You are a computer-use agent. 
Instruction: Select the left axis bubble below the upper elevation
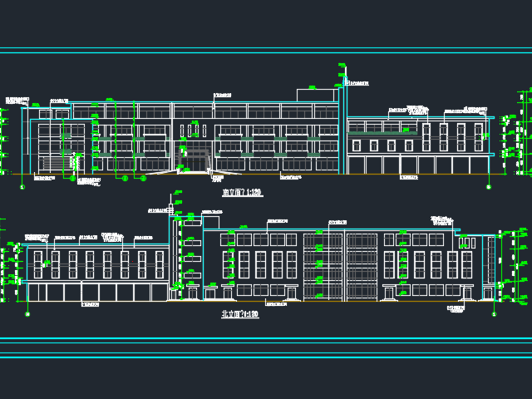point(22,187)
